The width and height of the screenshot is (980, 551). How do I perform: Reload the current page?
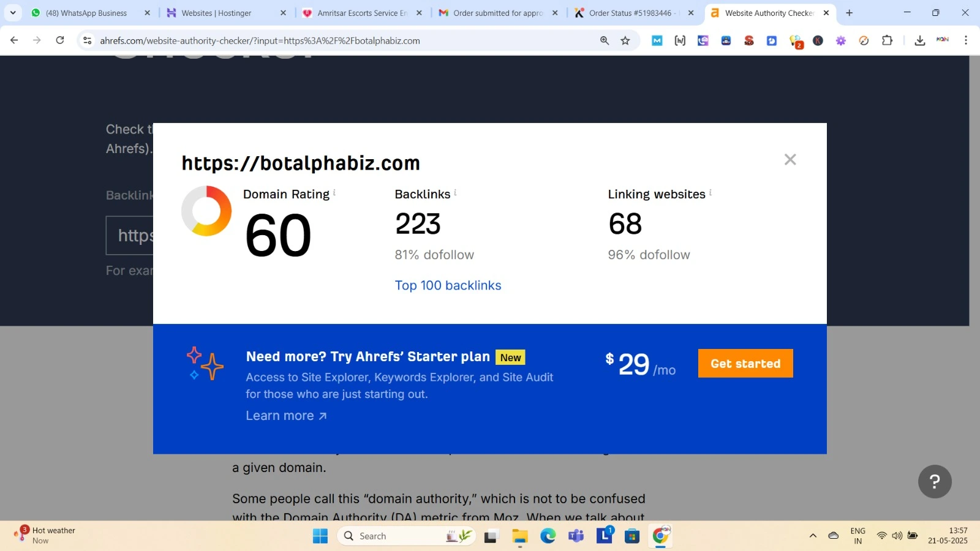click(x=60, y=40)
